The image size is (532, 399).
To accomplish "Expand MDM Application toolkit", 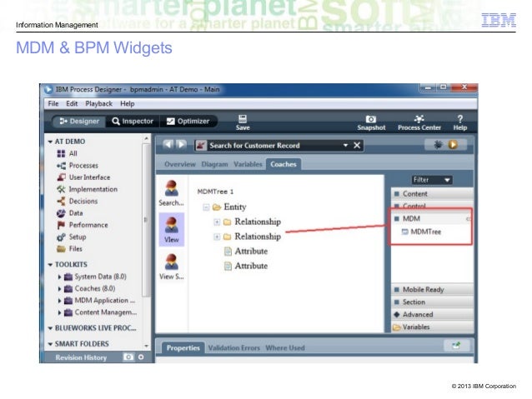I will (x=59, y=301).
